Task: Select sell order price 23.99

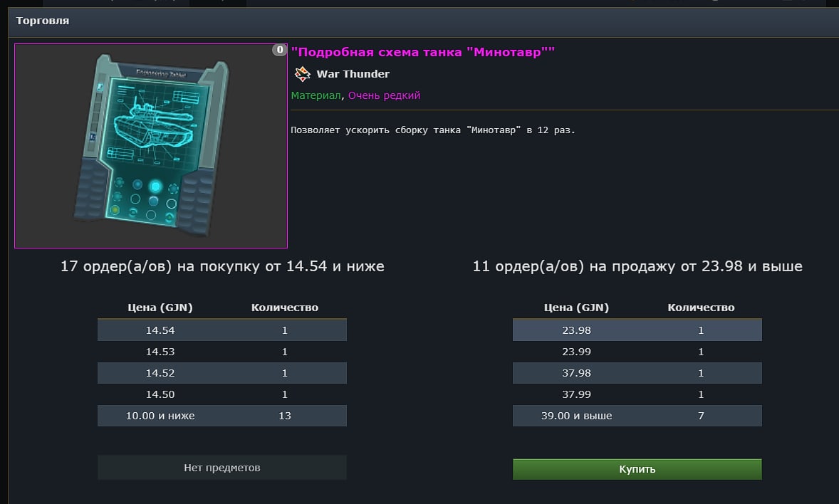Action: pos(576,352)
